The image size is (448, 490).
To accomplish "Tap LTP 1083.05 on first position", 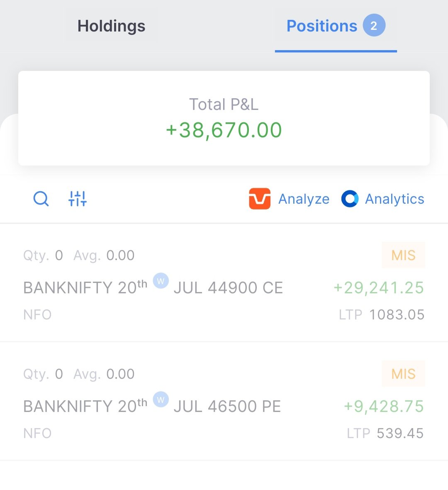I will click(382, 314).
